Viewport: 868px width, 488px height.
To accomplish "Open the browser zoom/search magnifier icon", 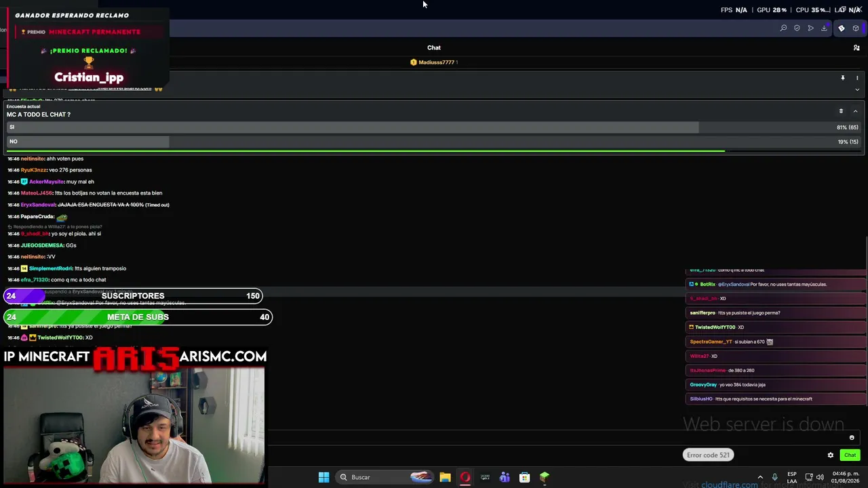I will pos(783,28).
